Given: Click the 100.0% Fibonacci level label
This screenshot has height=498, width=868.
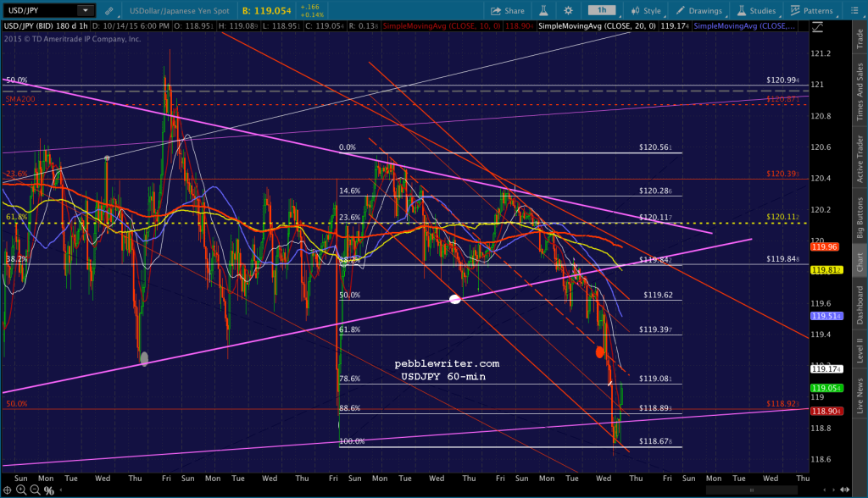Looking at the screenshot, I should coord(352,441).
